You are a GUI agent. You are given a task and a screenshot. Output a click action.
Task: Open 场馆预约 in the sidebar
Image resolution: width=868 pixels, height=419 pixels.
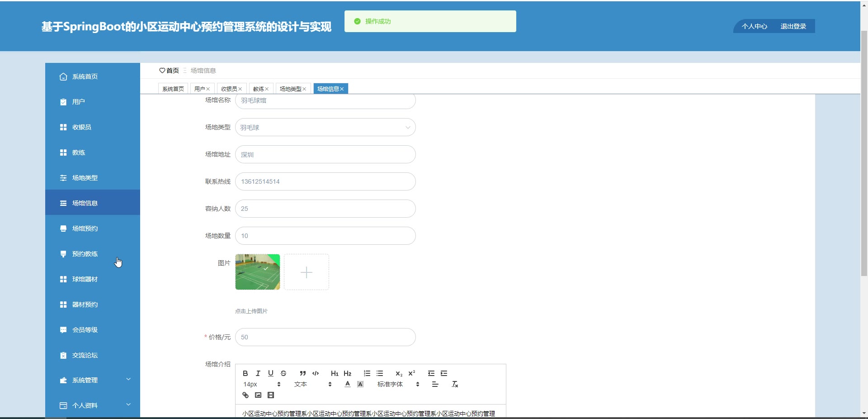pos(93,229)
